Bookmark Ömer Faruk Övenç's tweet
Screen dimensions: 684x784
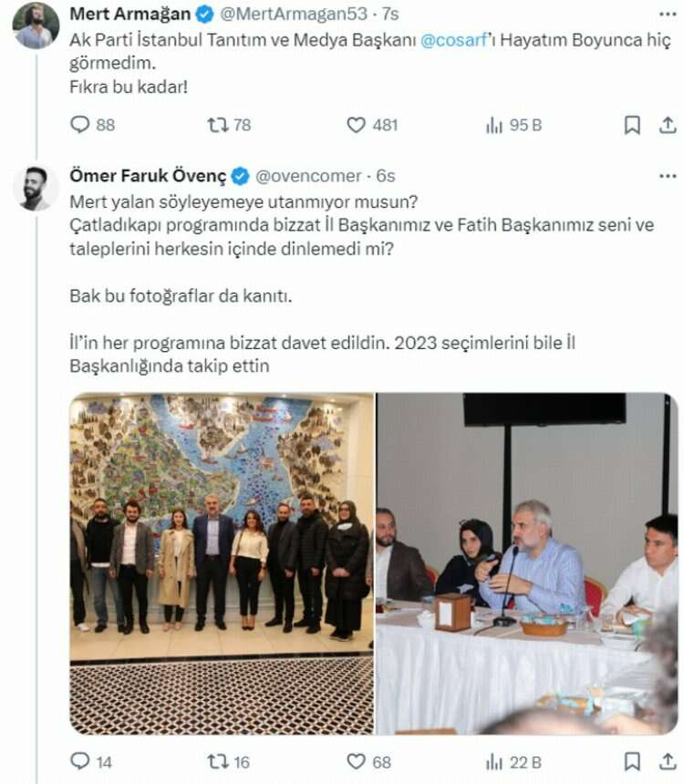(x=632, y=760)
